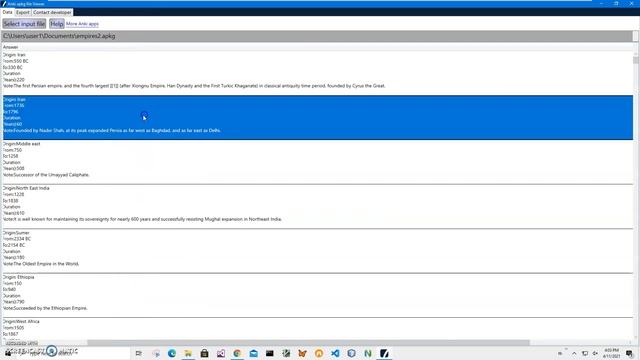Open the notification center icon

pyautogui.click(x=629, y=353)
